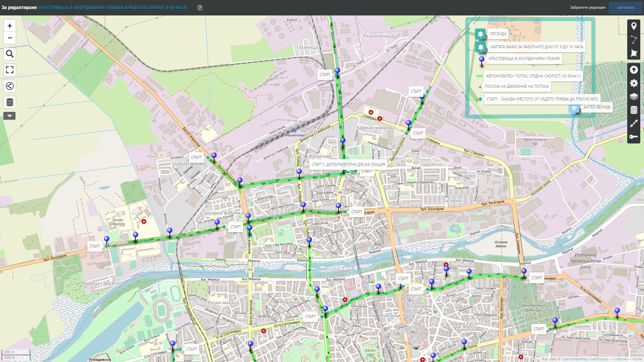The width and height of the screenshot is (644, 362).
Task: Open the permissions key icon
Action: coord(634,137)
